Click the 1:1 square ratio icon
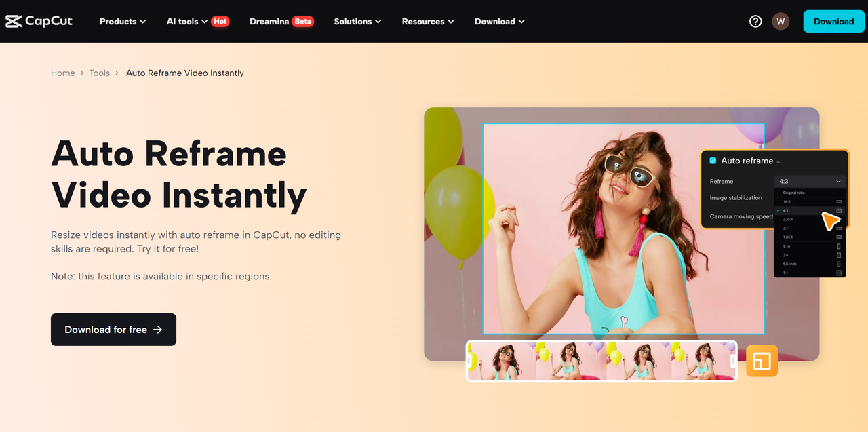 (839, 273)
